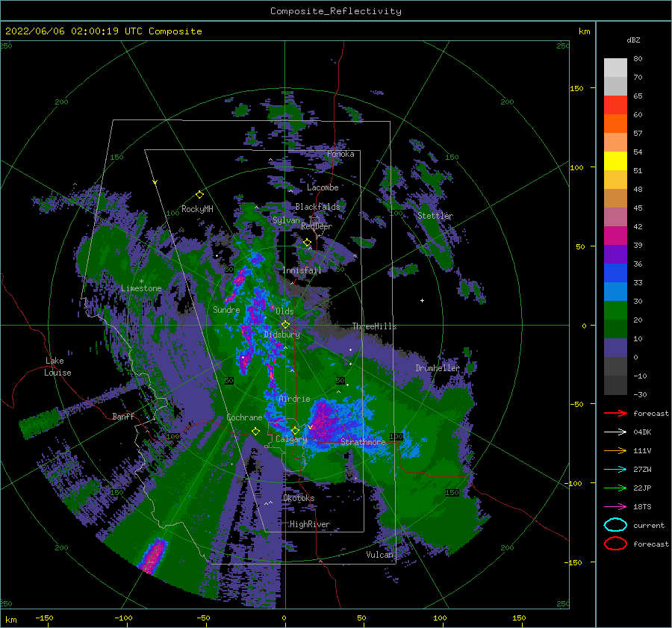Click the Vulcan label
Screen dimensions: 672x628
coord(380,554)
